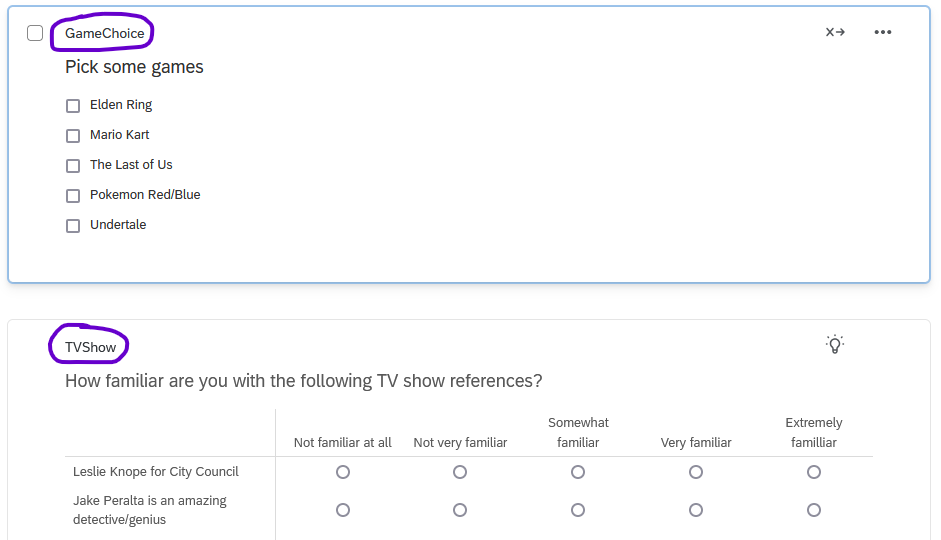The width and height of the screenshot is (941, 540).
Task: Click the skip logic arrow icon
Action: pos(835,32)
